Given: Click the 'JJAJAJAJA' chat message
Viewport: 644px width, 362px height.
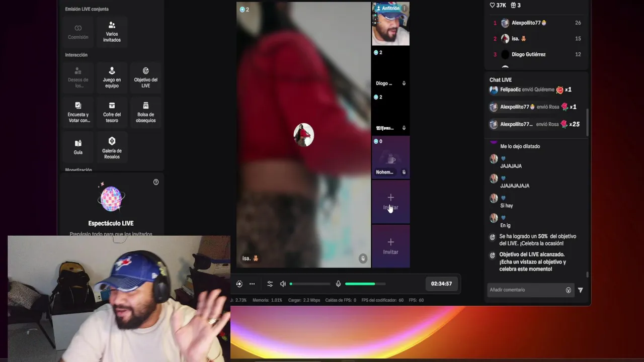Looking at the screenshot, I should tap(515, 186).
